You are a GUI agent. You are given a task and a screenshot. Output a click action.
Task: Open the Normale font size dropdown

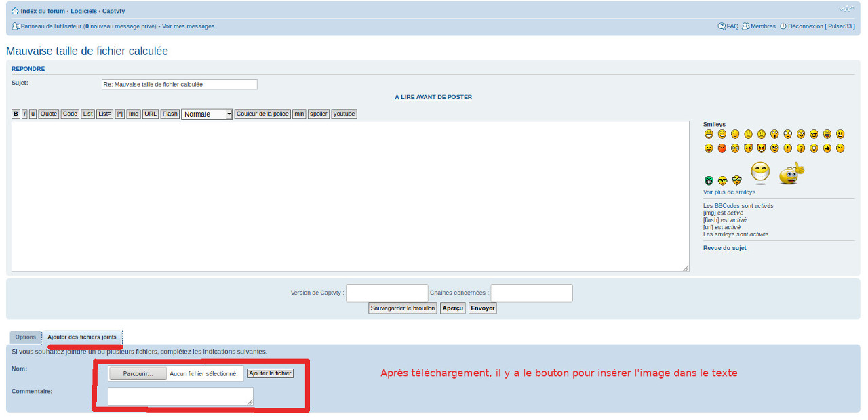(x=207, y=114)
